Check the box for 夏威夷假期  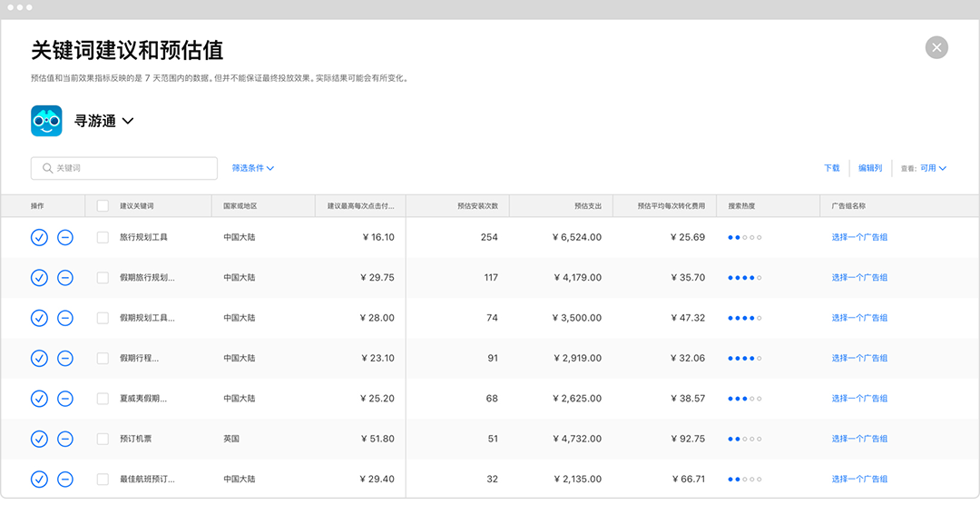pyautogui.click(x=103, y=399)
